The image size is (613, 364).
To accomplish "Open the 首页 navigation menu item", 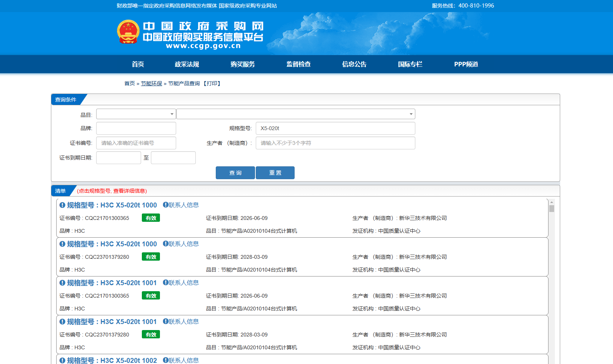I will 138,64.
